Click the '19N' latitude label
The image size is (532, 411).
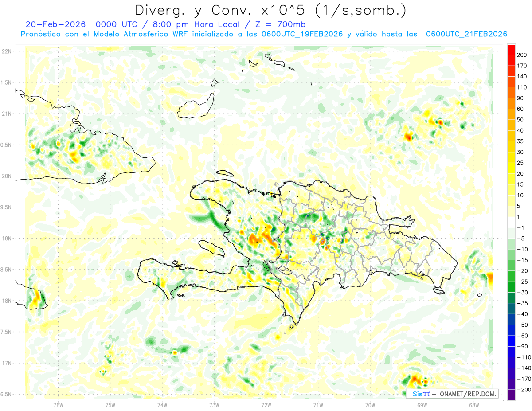[6, 239]
